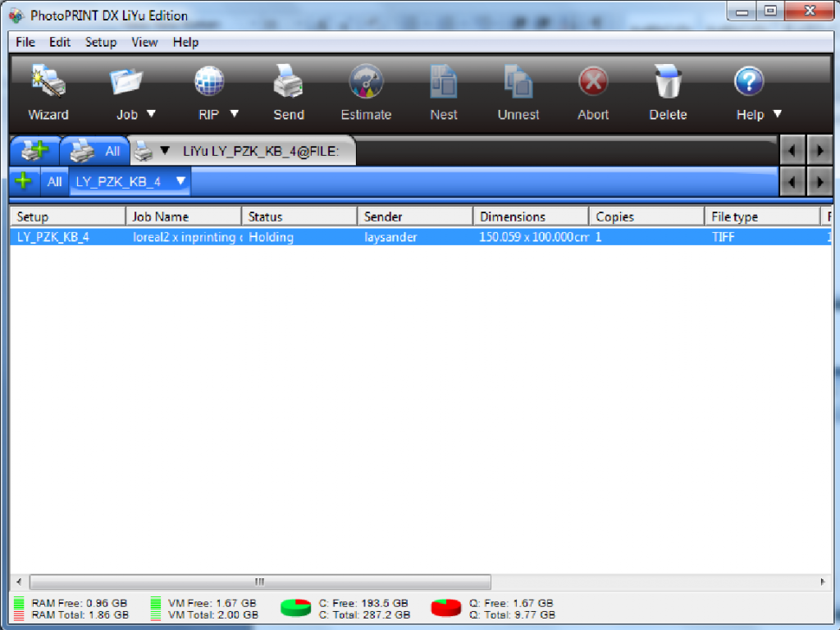The image size is (840, 630).
Task: Click the Send printer icon
Action: pyautogui.click(x=288, y=84)
